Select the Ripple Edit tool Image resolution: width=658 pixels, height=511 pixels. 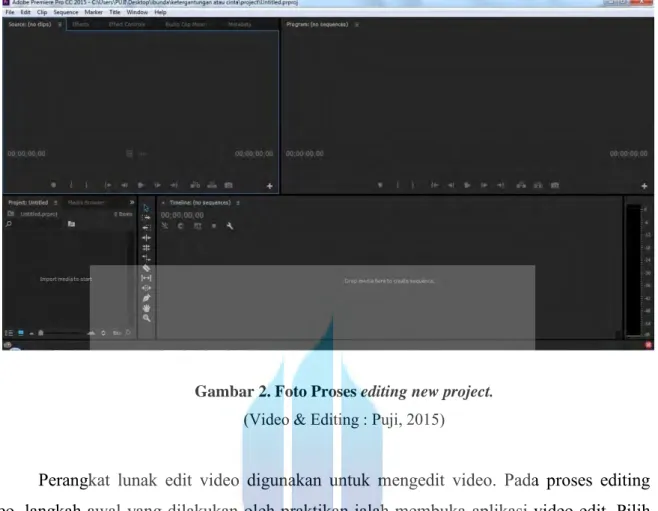pyautogui.click(x=146, y=237)
